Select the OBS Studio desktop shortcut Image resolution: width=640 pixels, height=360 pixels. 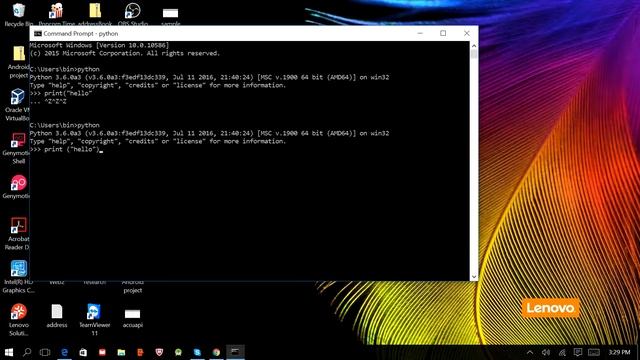point(133,14)
